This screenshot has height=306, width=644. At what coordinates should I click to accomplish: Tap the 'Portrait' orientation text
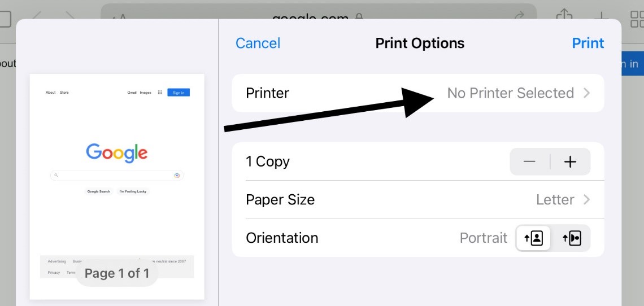tap(484, 238)
